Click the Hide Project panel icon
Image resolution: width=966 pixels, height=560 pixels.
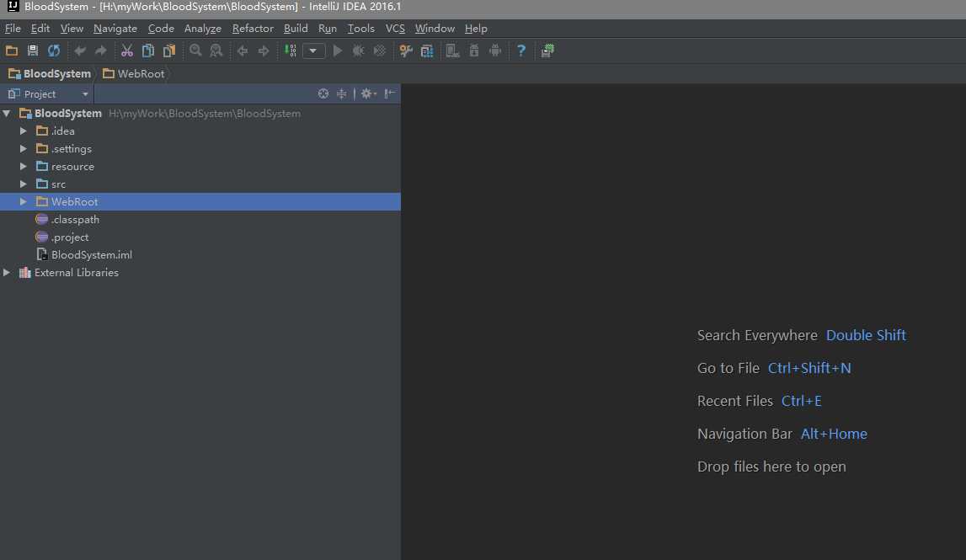389,93
